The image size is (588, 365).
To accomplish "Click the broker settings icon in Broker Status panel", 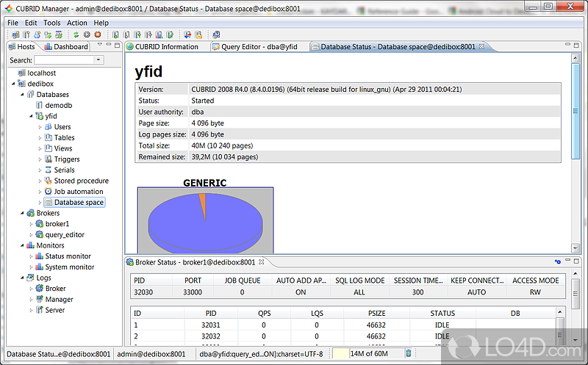I will coord(557,262).
